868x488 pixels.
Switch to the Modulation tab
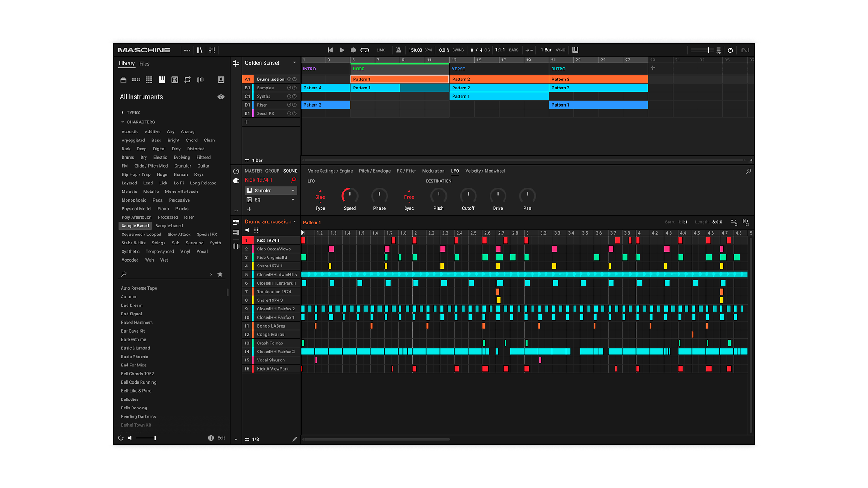coord(433,171)
